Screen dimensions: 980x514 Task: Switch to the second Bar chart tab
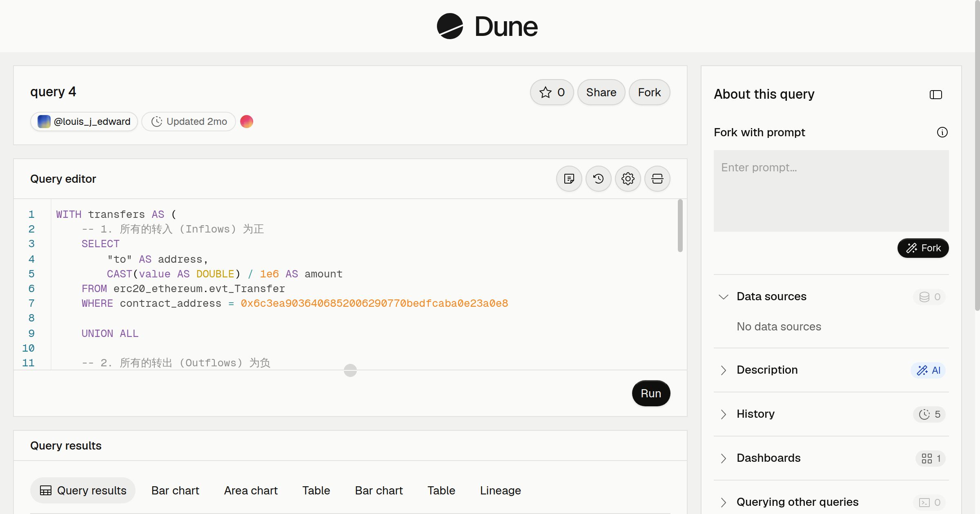(379, 490)
